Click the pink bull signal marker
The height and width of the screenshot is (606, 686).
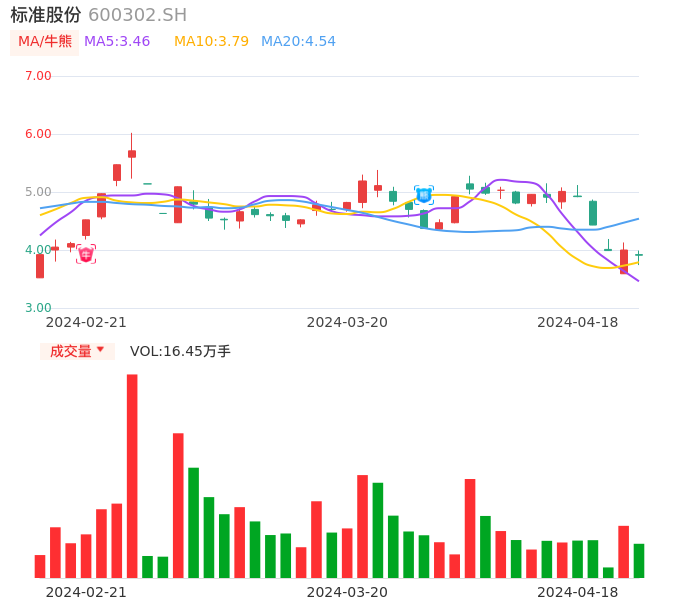(x=86, y=254)
